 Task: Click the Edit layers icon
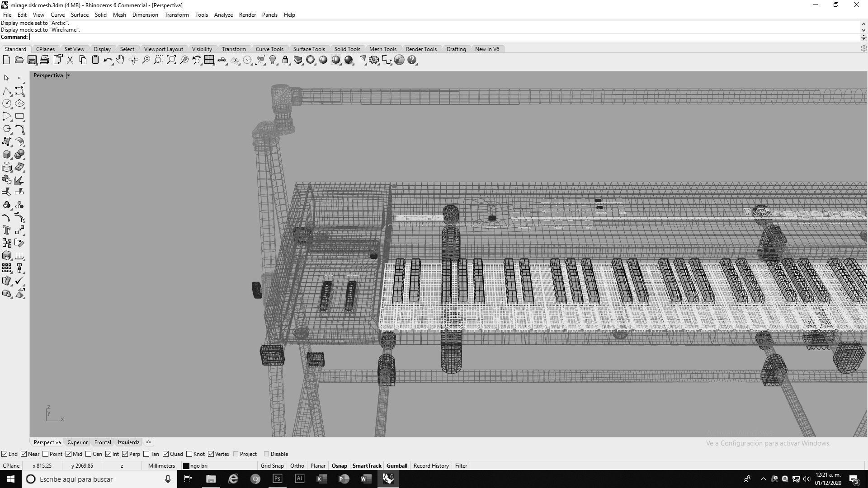tap(298, 60)
